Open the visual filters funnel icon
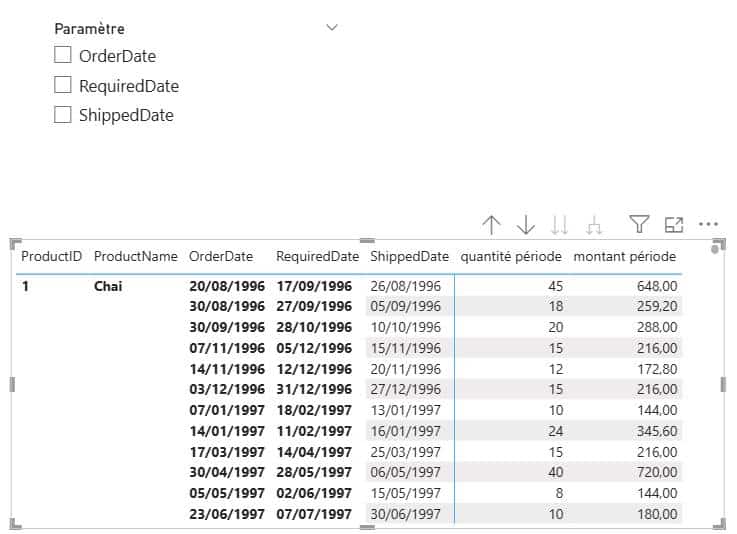 pyautogui.click(x=639, y=225)
